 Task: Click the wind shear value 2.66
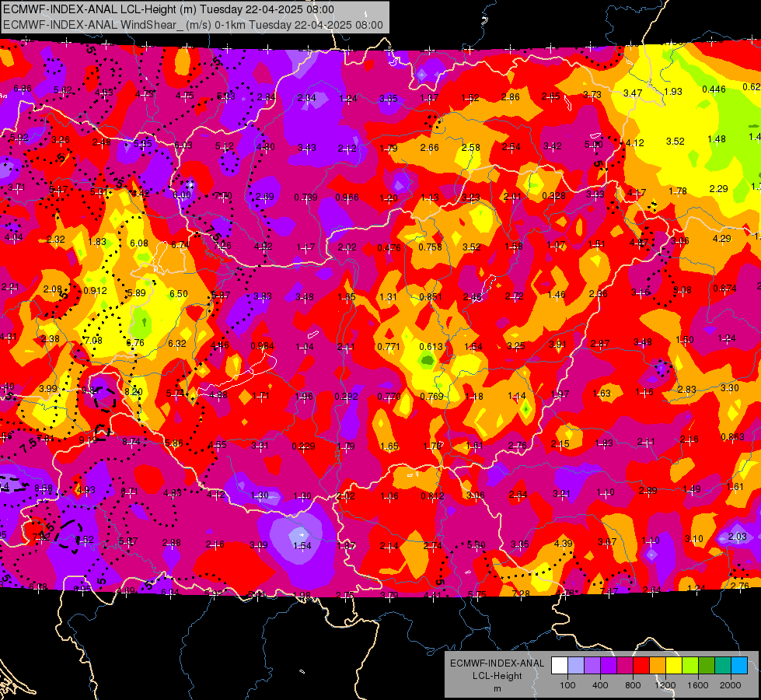[430, 147]
